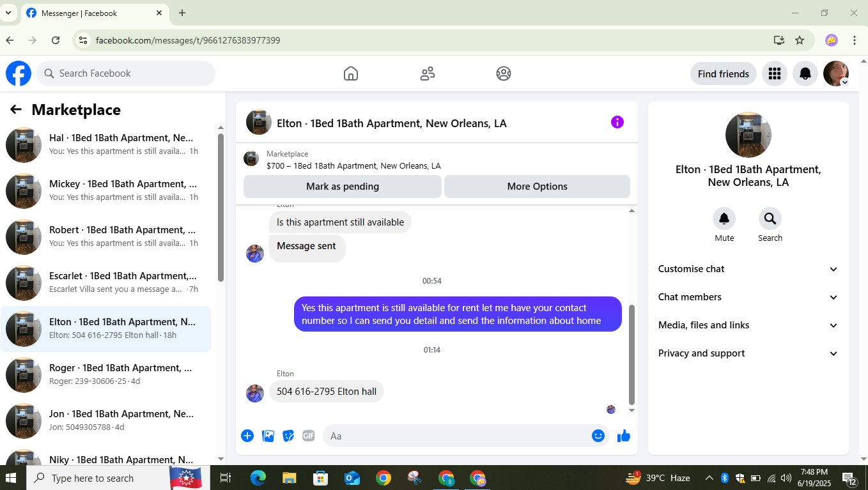868x490 pixels.
Task: Open the Escarlet apartment conversation
Action: coord(105,283)
